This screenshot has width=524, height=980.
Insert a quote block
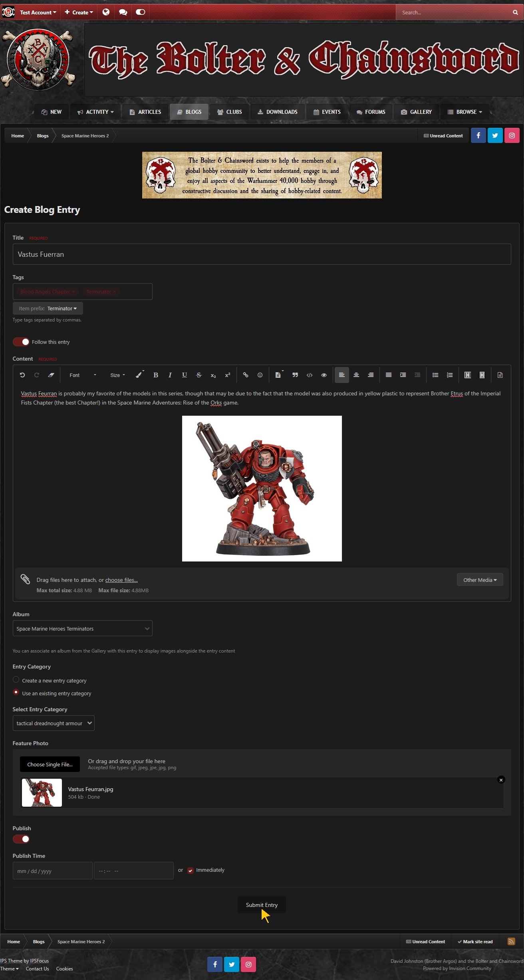295,375
